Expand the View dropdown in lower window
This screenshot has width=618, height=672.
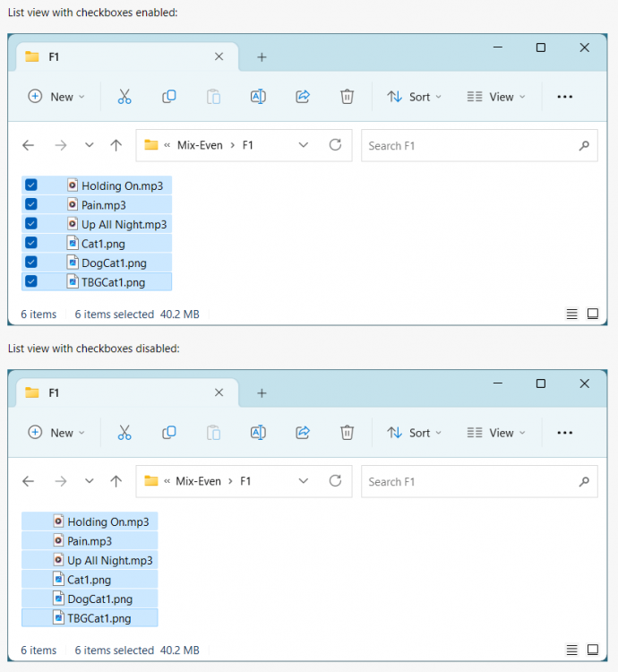coord(496,433)
